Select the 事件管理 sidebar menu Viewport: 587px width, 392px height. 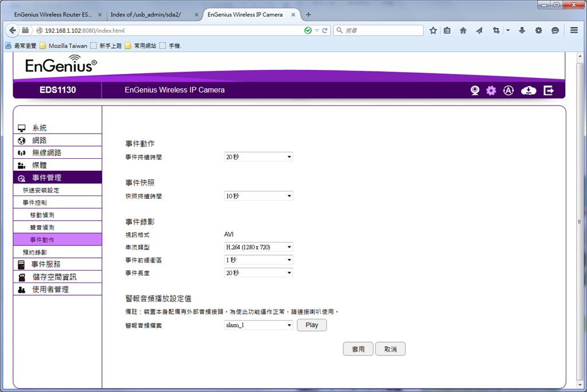pos(57,178)
